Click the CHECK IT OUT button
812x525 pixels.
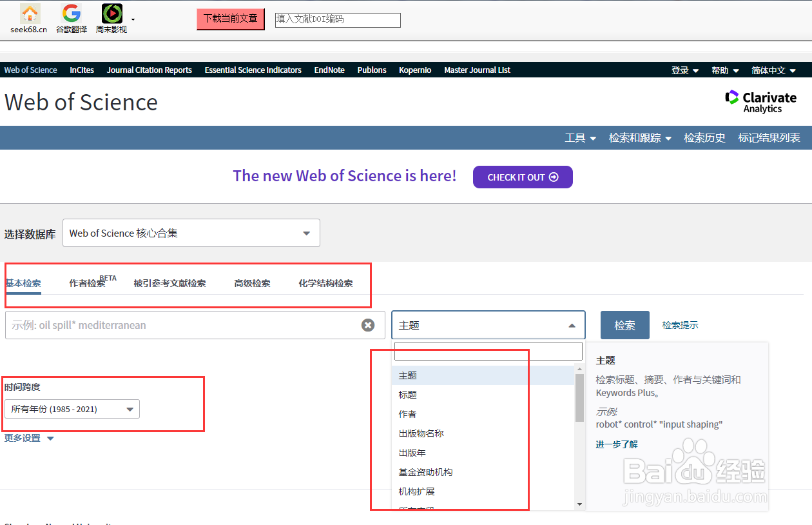(x=523, y=177)
